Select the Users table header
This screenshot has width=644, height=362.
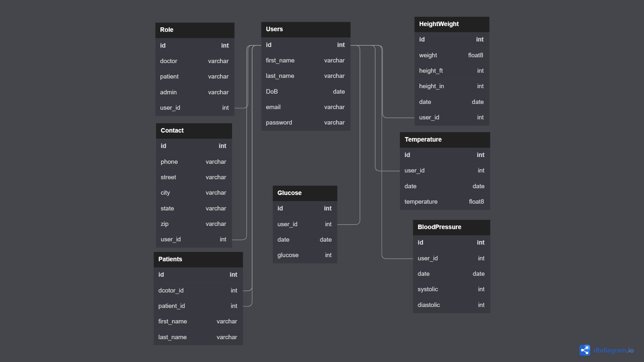click(x=306, y=29)
